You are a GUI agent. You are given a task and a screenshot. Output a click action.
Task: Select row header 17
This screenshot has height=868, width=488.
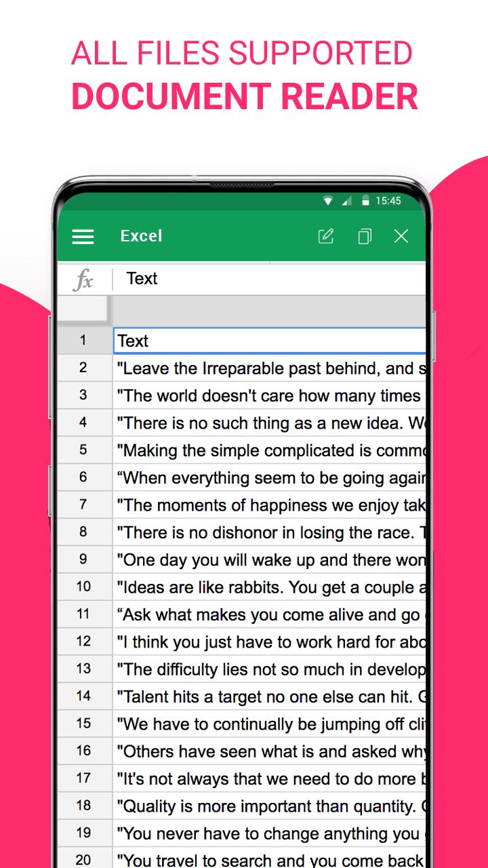click(x=84, y=778)
